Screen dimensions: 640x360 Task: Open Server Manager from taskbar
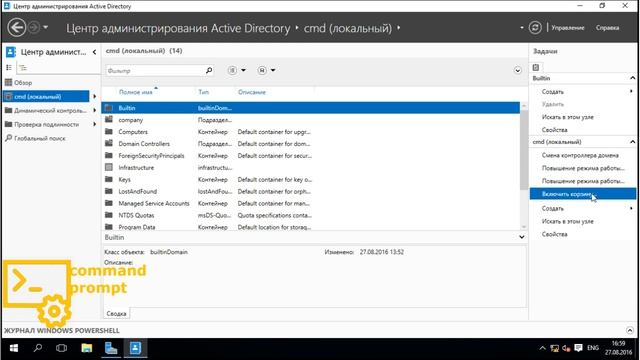click(111, 348)
